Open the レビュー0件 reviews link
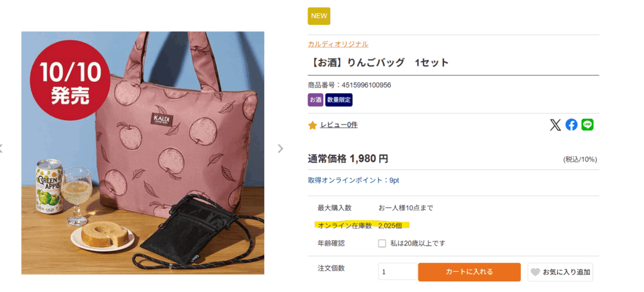The image size is (644, 292). pos(339,125)
